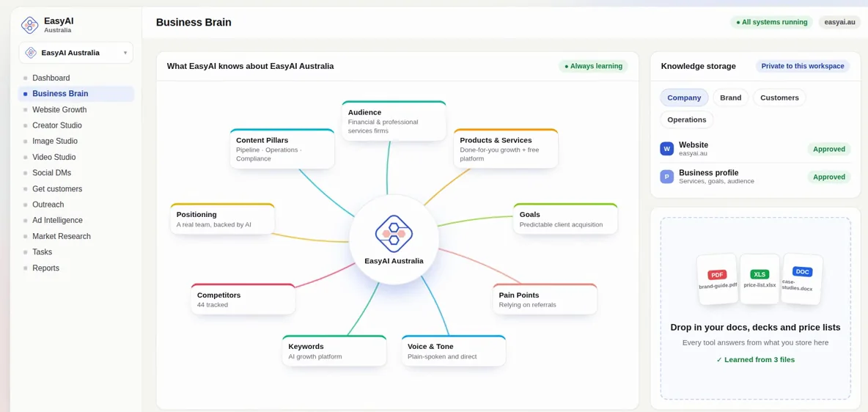
Task: Open the Voice & Tone node card
Action: click(453, 350)
